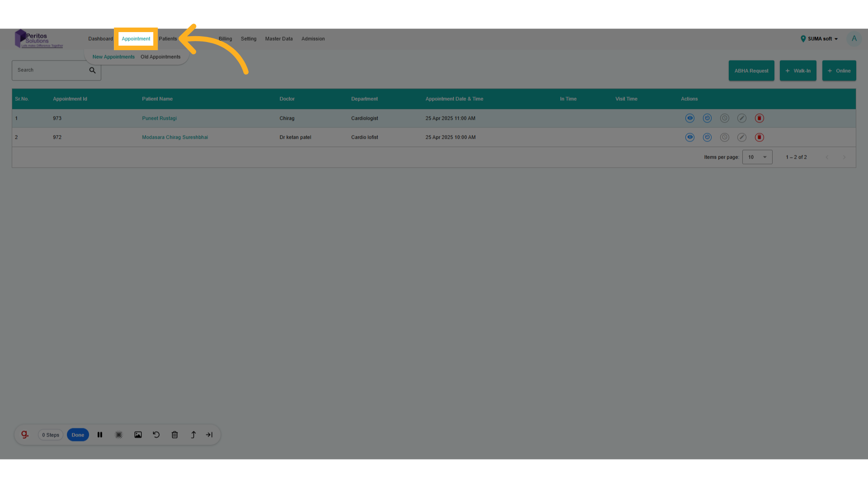Edit appointment 973 with pencil icon
This screenshot has height=488, width=868.
[741, 118]
